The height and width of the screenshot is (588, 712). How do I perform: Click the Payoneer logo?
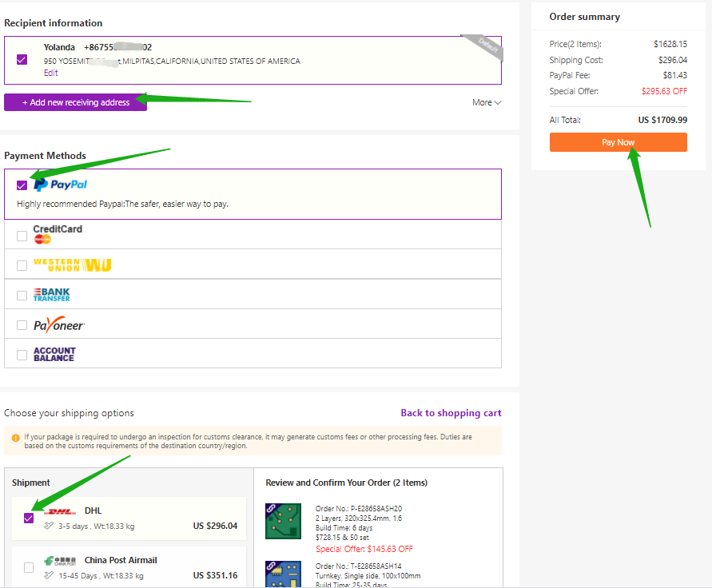pos(58,325)
